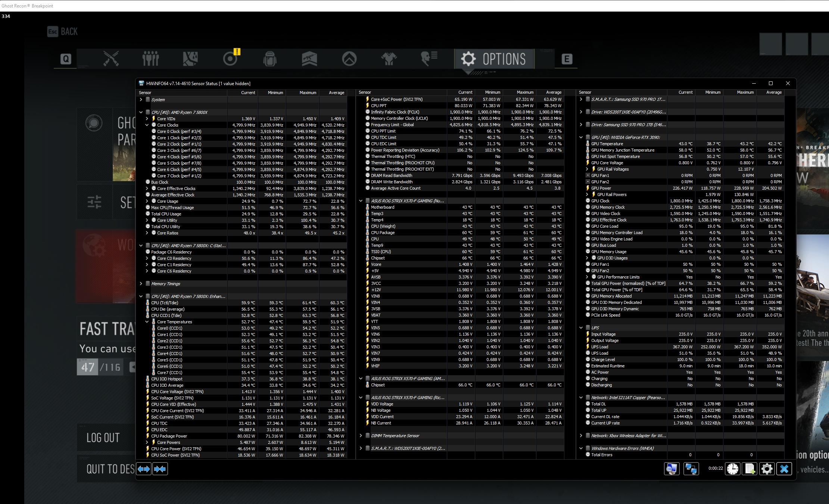This screenshot has width=829, height=504.
Task: Open HWiNFO sensor settings gear icon
Action: click(767, 469)
